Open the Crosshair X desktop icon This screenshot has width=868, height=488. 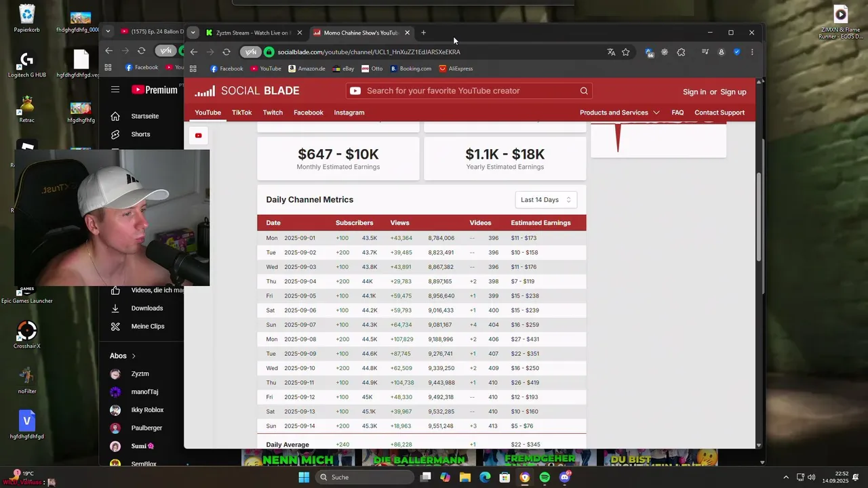click(x=27, y=335)
